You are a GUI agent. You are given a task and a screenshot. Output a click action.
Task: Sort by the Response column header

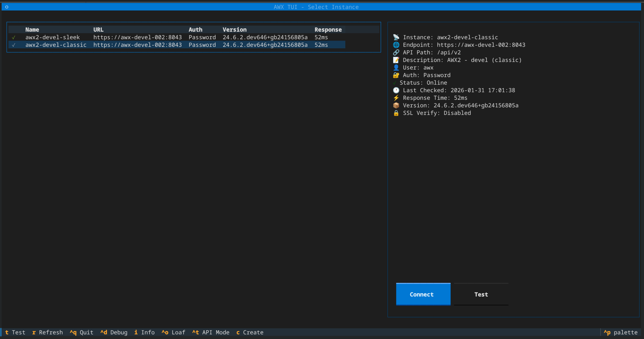coord(328,30)
